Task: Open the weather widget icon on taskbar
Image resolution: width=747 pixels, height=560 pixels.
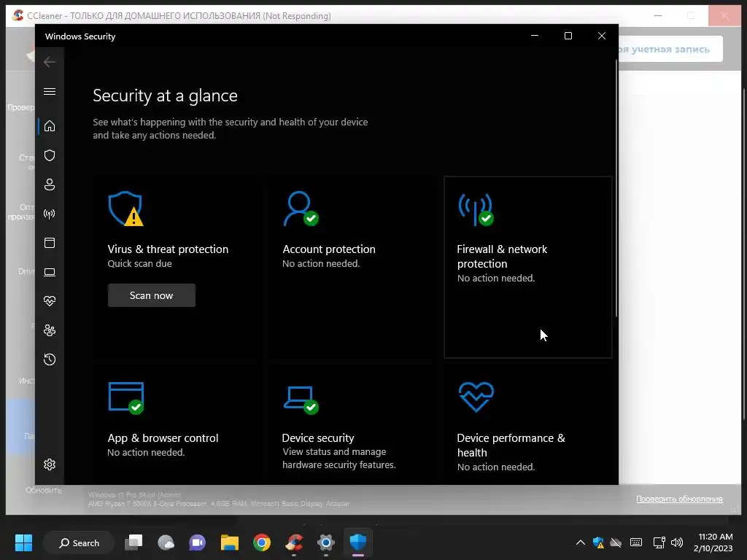Action: pos(166,542)
